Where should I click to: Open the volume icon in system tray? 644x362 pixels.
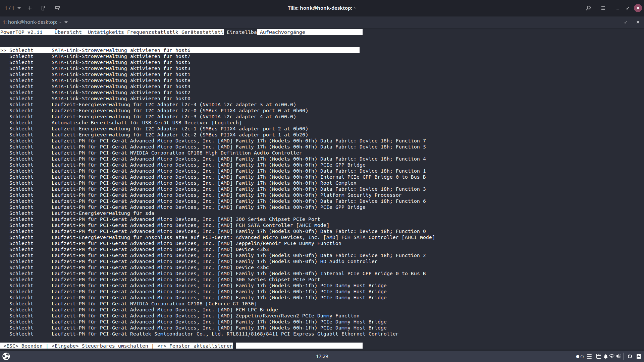(619, 356)
